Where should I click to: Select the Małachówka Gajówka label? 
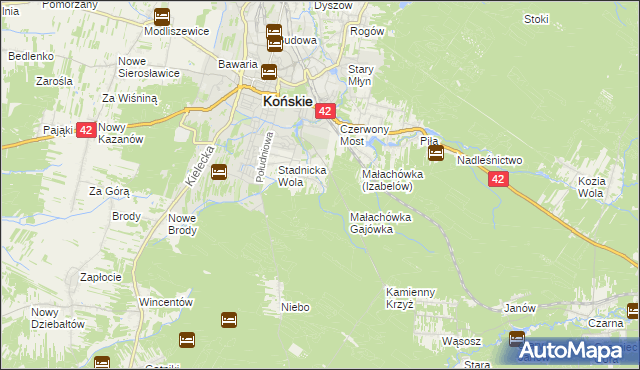(380, 223)
